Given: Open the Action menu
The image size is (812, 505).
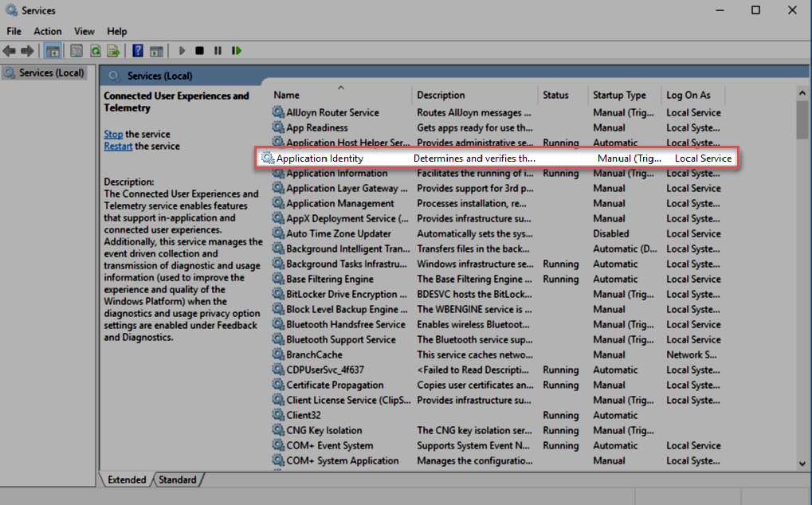Looking at the screenshot, I should click(x=48, y=31).
